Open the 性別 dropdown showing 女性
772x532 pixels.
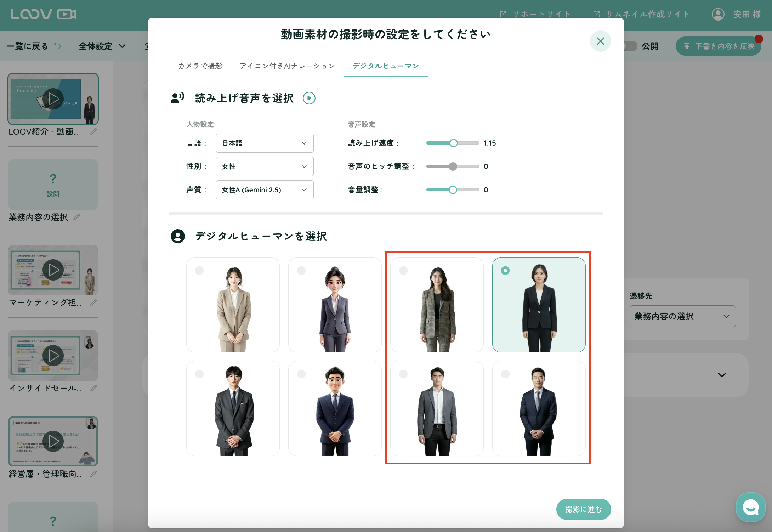coord(265,166)
